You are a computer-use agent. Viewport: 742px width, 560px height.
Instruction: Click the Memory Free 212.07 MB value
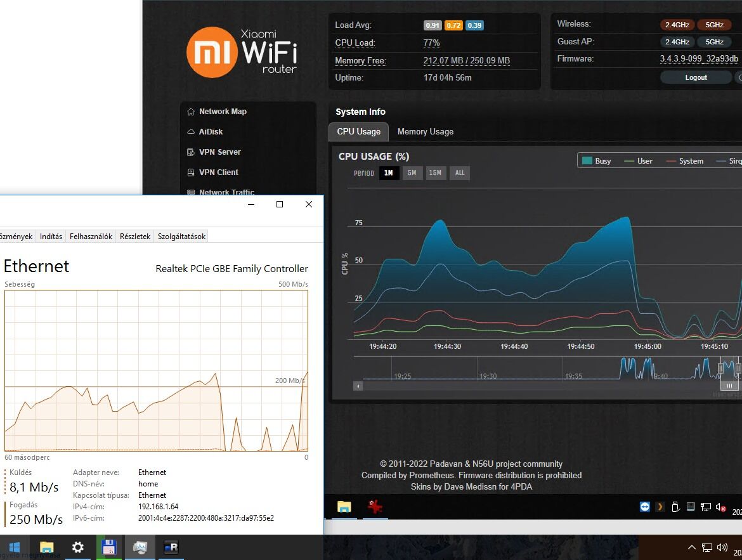pyautogui.click(x=467, y=61)
